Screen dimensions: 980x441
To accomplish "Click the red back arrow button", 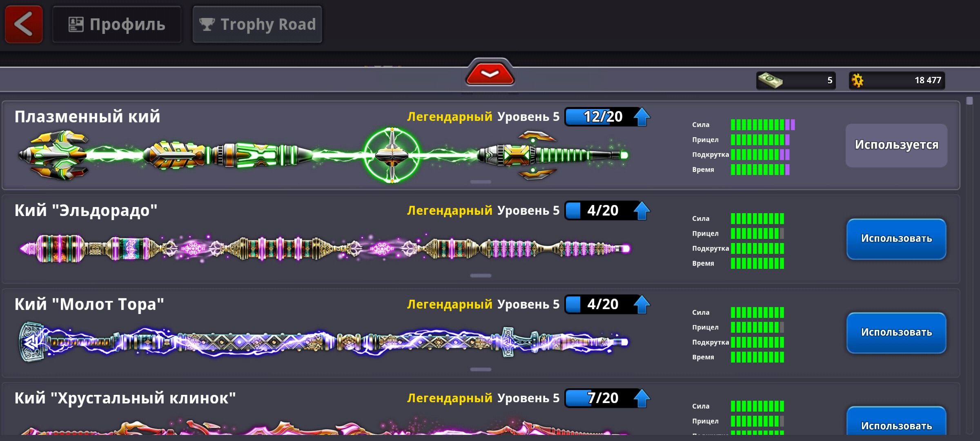I will click(x=24, y=24).
